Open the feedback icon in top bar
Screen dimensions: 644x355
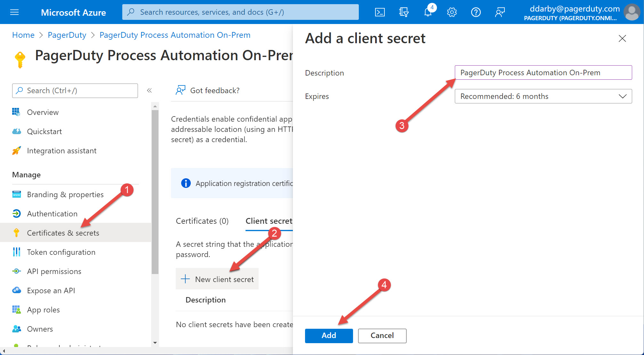point(500,12)
